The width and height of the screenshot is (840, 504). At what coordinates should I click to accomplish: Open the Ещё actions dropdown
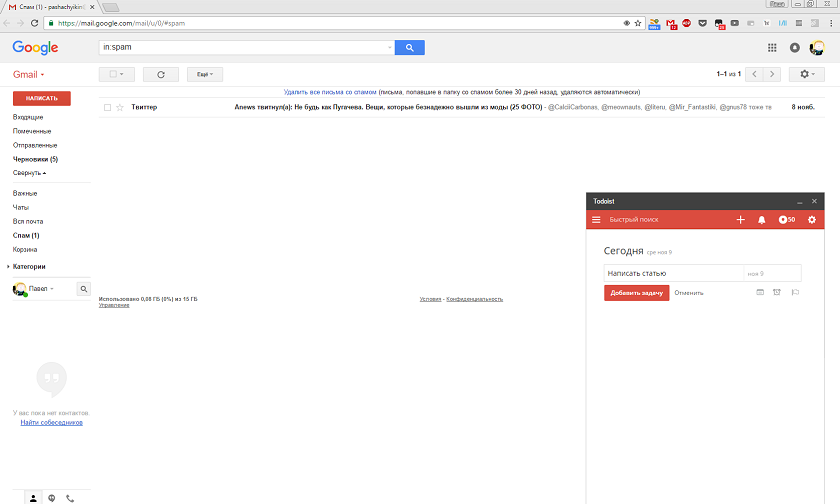205,74
